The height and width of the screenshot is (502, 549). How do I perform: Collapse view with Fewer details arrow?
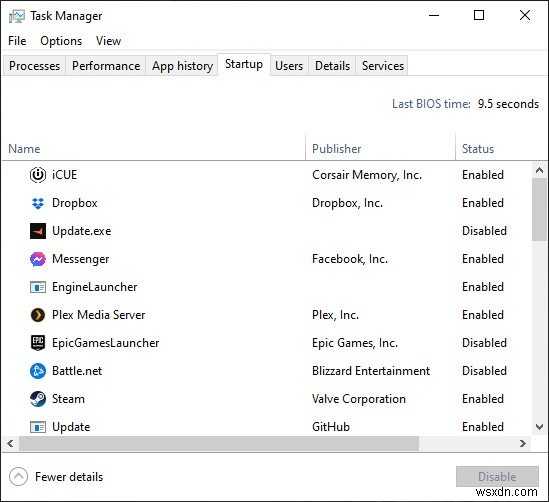19,476
